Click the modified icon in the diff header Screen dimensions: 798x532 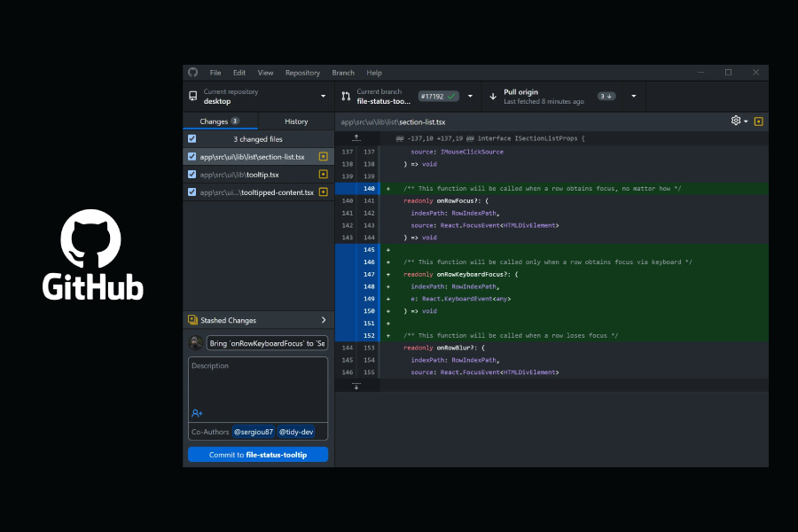pyautogui.click(x=759, y=121)
